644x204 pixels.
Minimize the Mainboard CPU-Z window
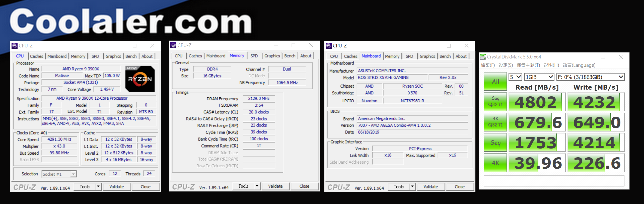coord(431,46)
